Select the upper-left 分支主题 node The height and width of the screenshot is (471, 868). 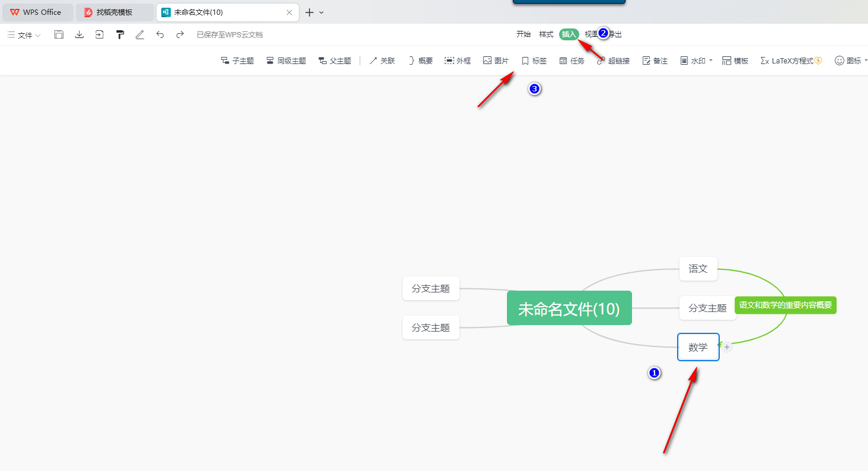click(431, 288)
